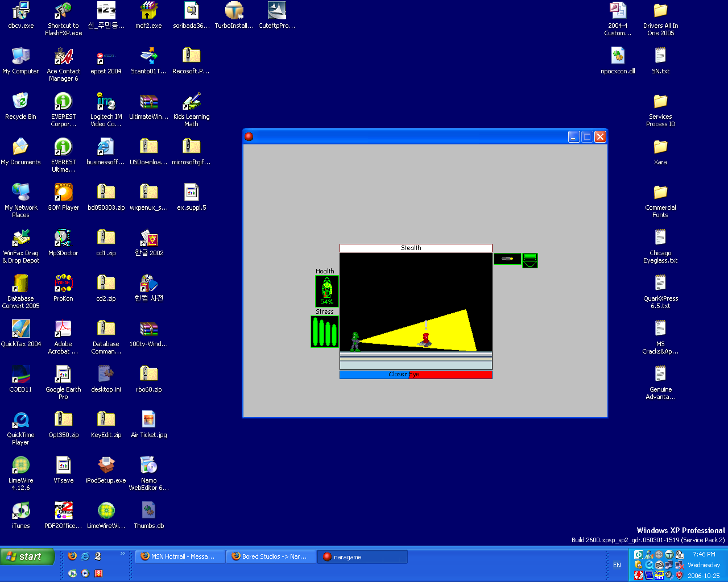Select the Recycle Bin desktop icon
Viewport: 728px width, 582px height.
pyautogui.click(x=20, y=106)
